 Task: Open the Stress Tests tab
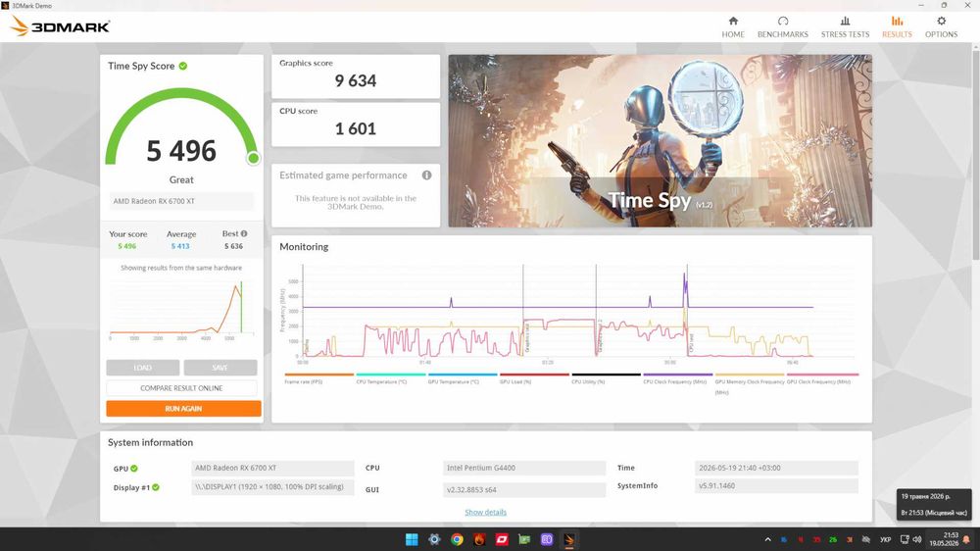click(x=845, y=26)
